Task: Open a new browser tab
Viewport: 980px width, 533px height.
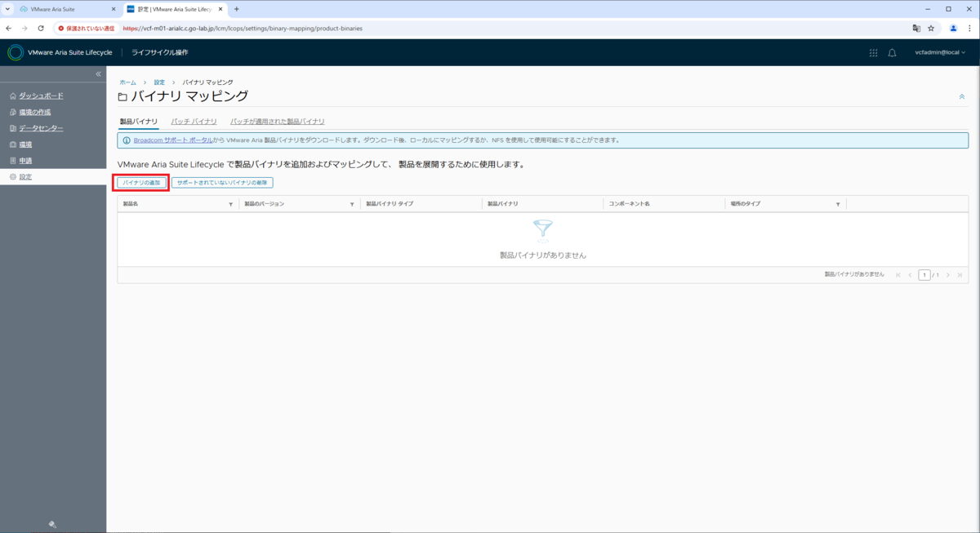Action: click(237, 9)
